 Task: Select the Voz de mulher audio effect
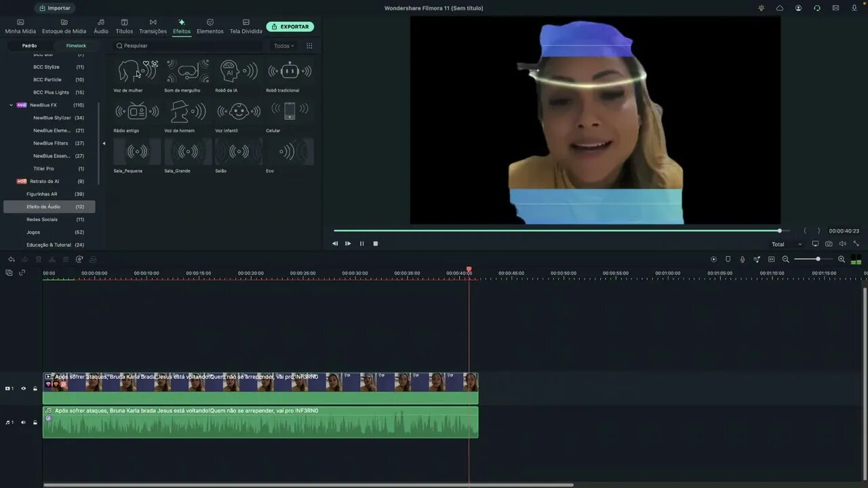click(137, 71)
